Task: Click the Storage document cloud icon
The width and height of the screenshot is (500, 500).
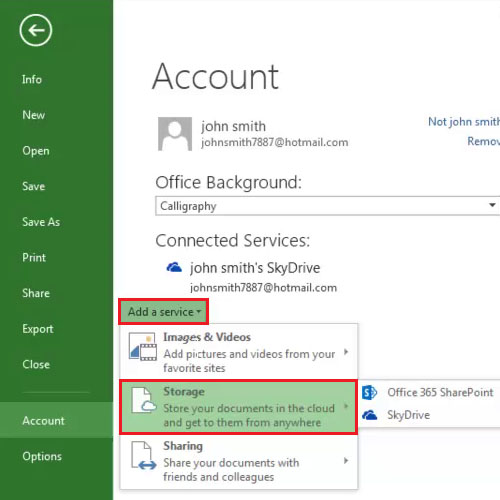Action: pyautogui.click(x=144, y=400)
